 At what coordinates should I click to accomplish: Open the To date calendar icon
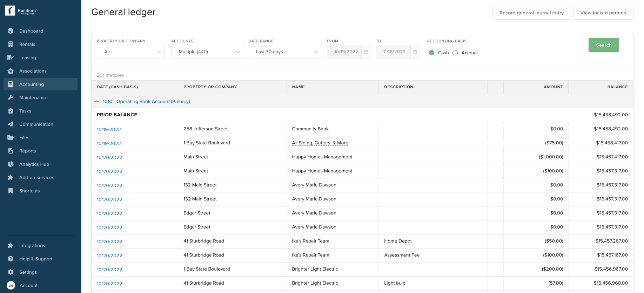415,52
